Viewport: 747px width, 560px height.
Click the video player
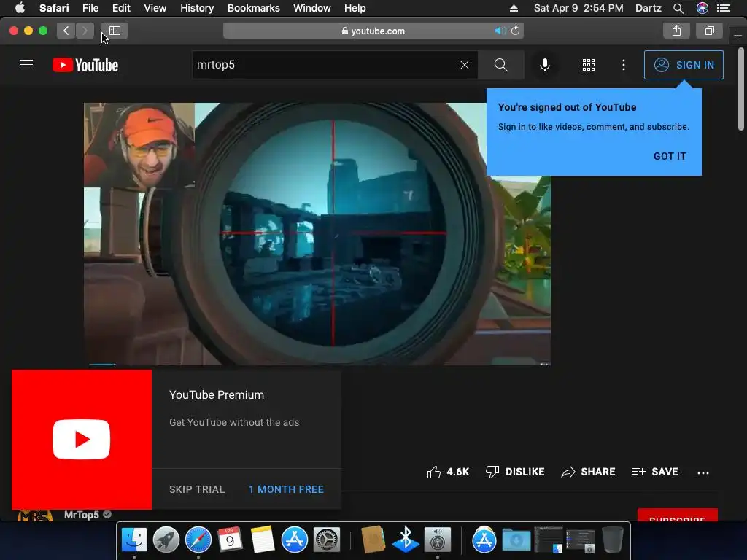(317, 234)
